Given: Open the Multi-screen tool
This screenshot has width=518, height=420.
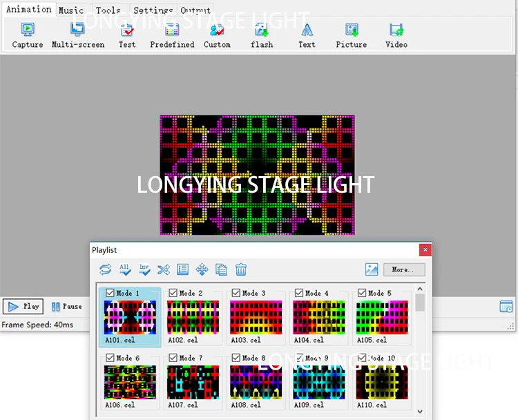Looking at the screenshot, I should click(78, 36).
